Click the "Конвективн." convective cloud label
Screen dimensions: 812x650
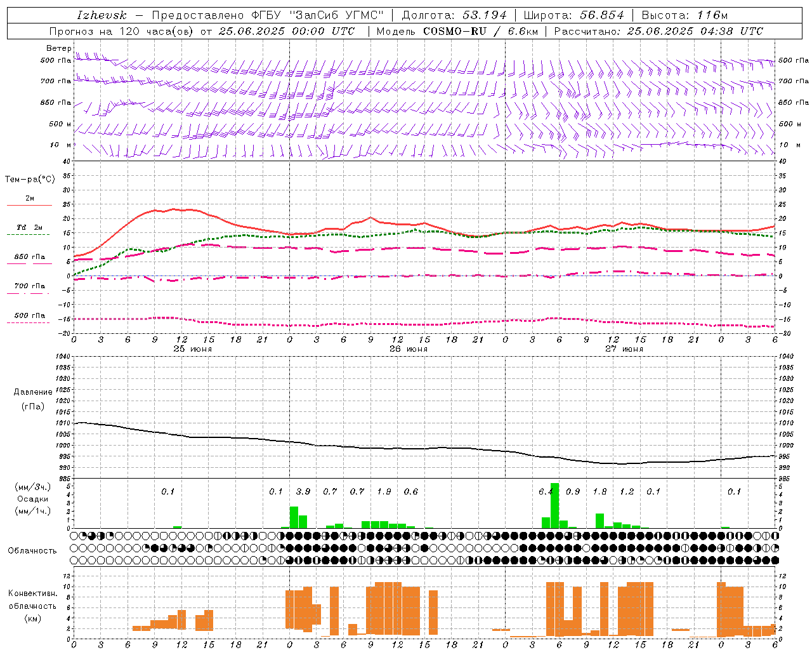click(32, 594)
